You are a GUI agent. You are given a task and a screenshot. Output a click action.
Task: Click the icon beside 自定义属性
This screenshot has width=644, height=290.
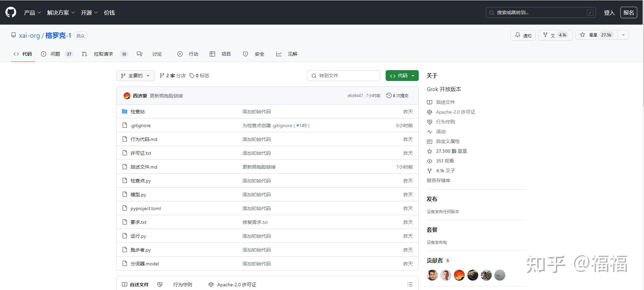pyautogui.click(x=430, y=141)
